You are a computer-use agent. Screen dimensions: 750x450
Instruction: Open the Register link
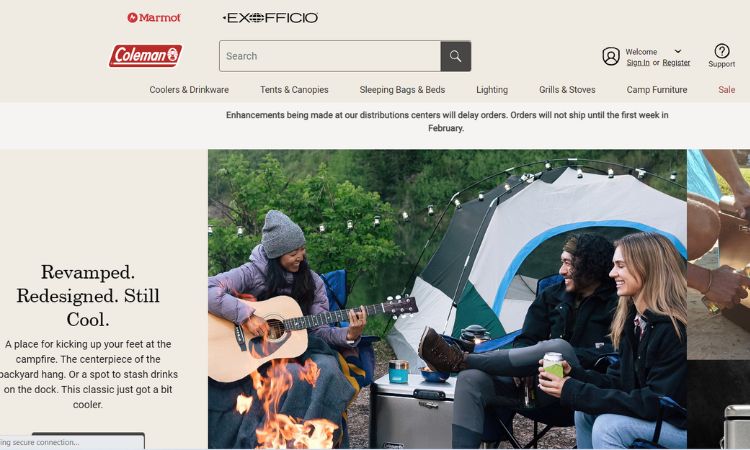click(x=676, y=63)
